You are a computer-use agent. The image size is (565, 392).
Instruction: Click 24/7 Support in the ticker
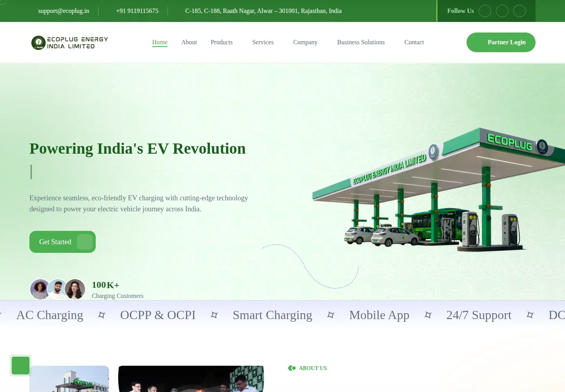pos(479,315)
